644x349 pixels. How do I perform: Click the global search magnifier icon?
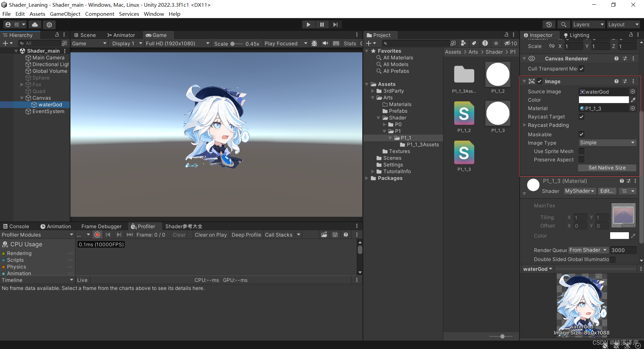coord(563,24)
